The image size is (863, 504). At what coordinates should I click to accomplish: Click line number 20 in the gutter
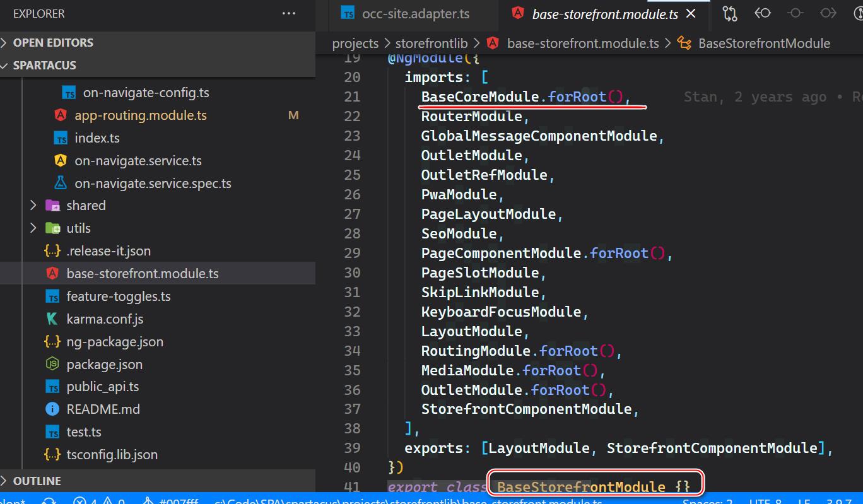(353, 77)
